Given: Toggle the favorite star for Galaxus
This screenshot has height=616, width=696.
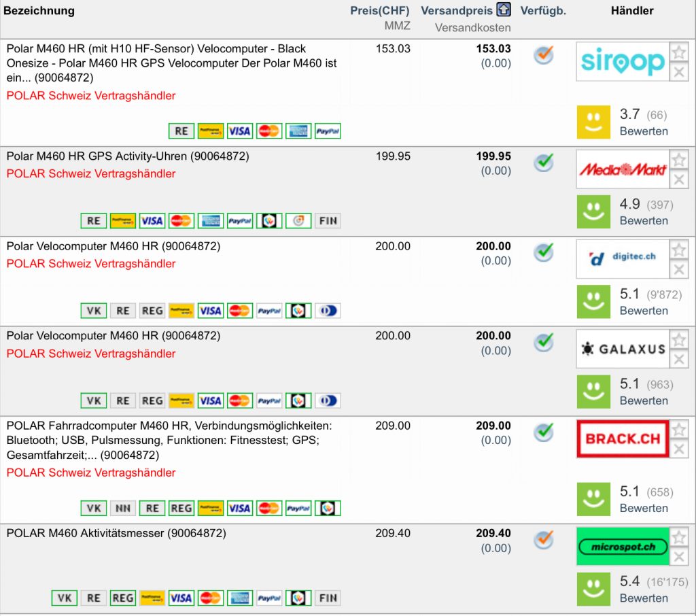Looking at the screenshot, I should point(679,340).
